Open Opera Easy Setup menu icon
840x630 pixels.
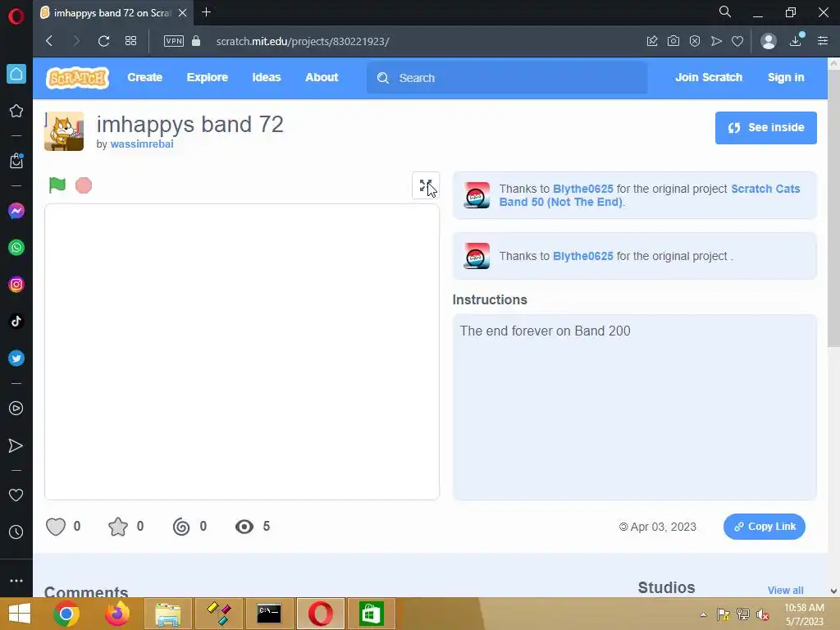(823, 41)
